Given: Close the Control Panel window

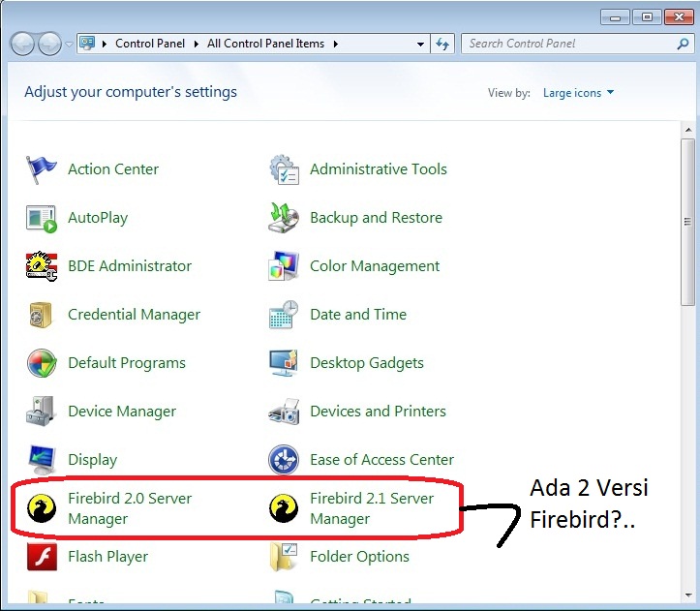Looking at the screenshot, I should coord(679,17).
